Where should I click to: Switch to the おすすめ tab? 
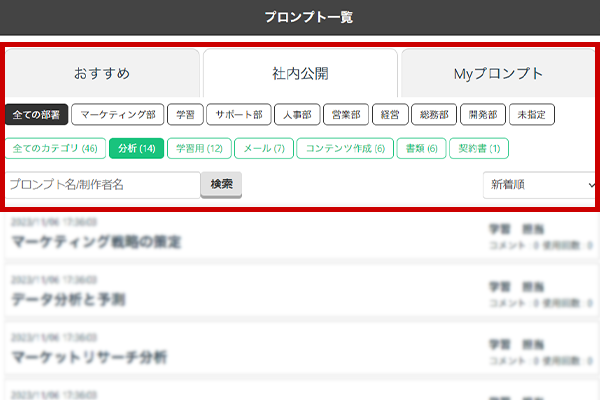pos(101,73)
